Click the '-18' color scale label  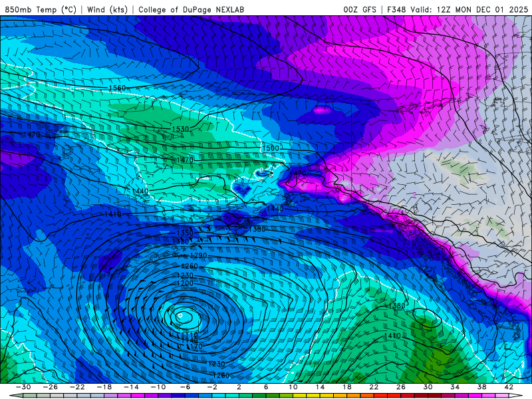point(104,387)
